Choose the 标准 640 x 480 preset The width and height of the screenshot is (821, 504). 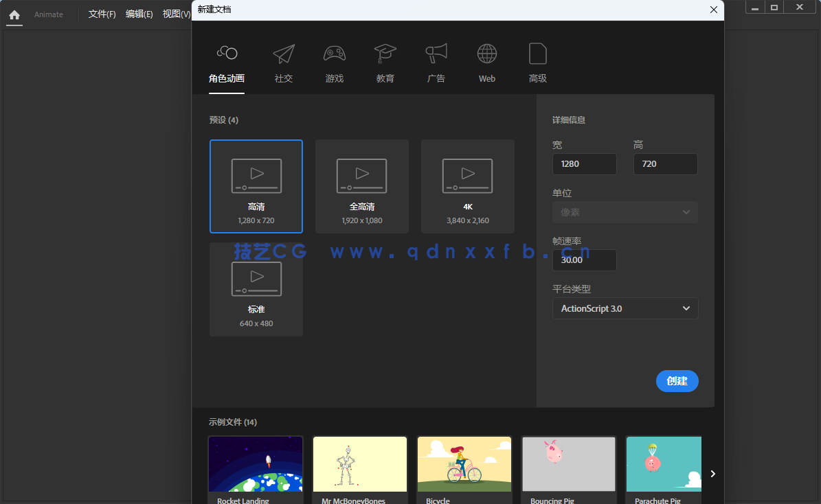pos(256,289)
